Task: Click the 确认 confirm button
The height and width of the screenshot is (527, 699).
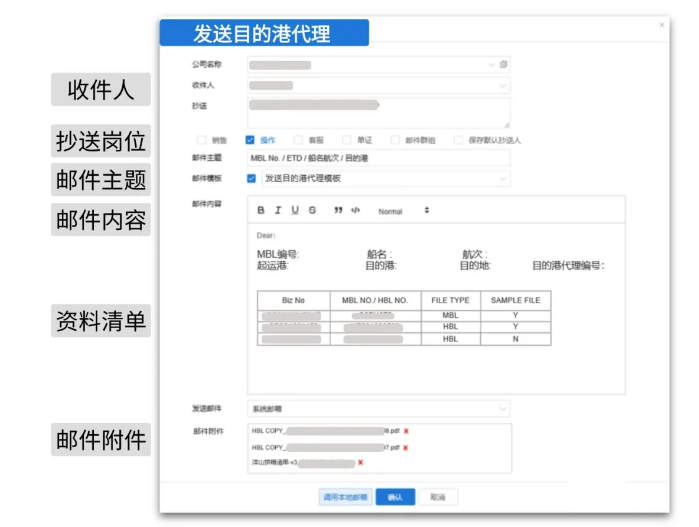Action: click(395, 497)
